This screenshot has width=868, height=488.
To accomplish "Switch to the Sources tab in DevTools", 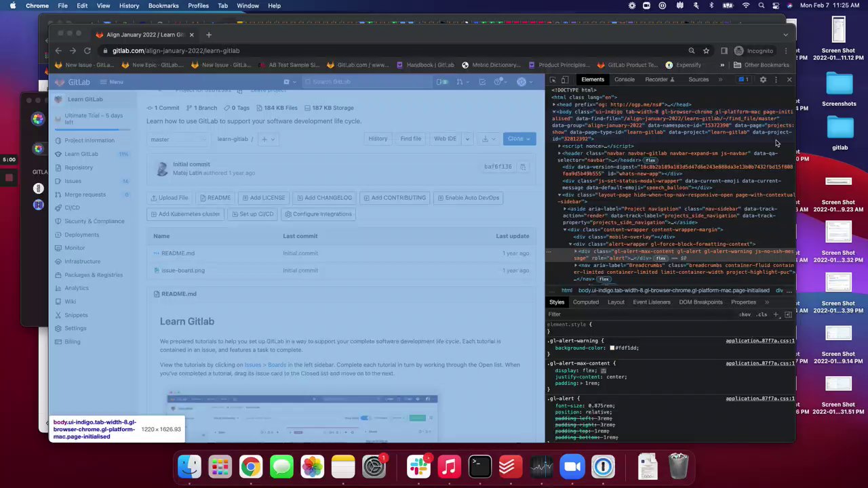I will click(698, 80).
